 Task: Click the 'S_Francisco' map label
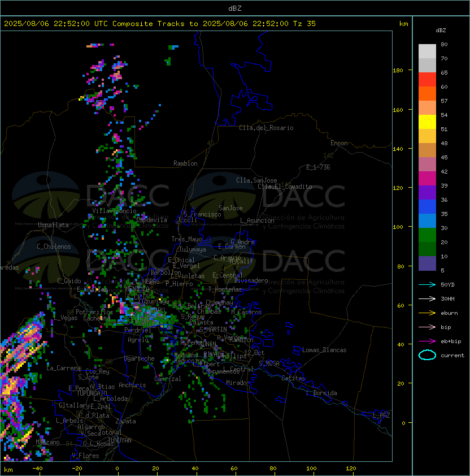pos(202,215)
